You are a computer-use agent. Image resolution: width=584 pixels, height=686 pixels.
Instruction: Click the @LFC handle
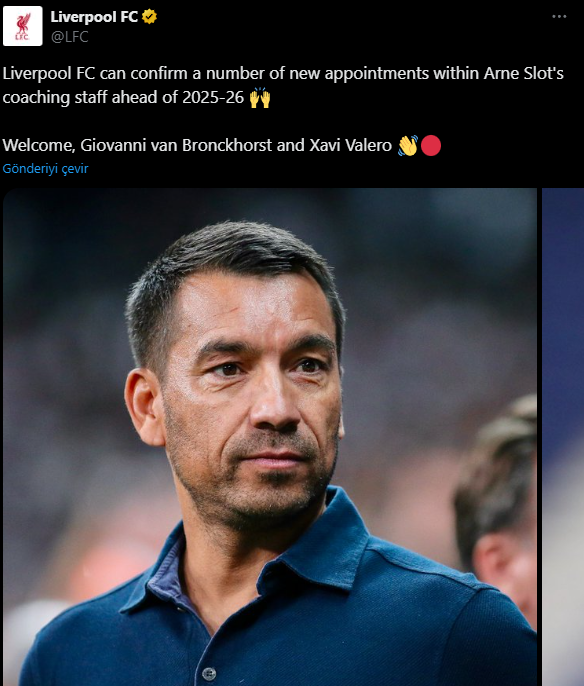pos(70,37)
